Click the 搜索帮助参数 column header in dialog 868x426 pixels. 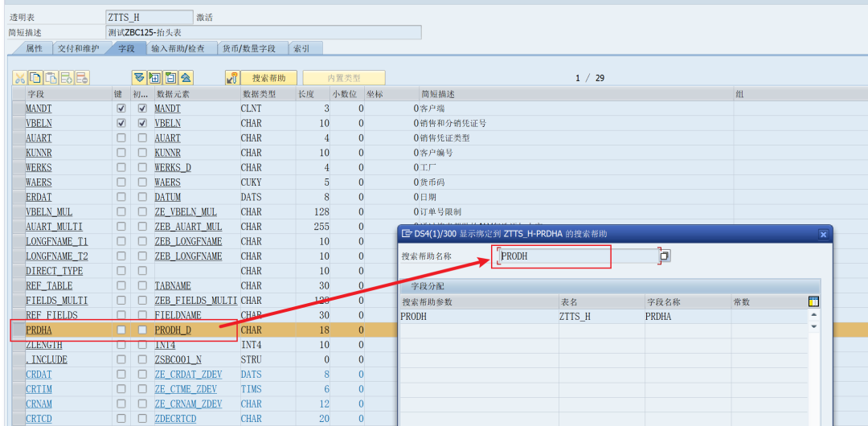[x=479, y=302]
